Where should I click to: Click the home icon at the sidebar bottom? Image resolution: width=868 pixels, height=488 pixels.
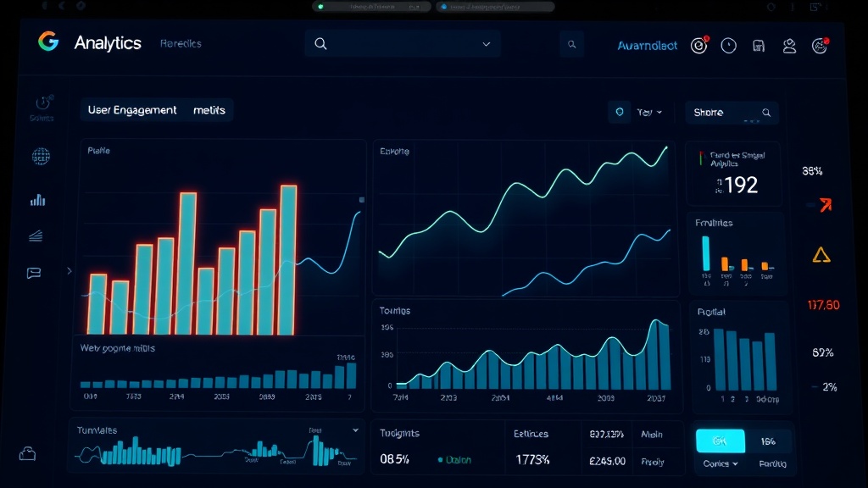[28, 455]
